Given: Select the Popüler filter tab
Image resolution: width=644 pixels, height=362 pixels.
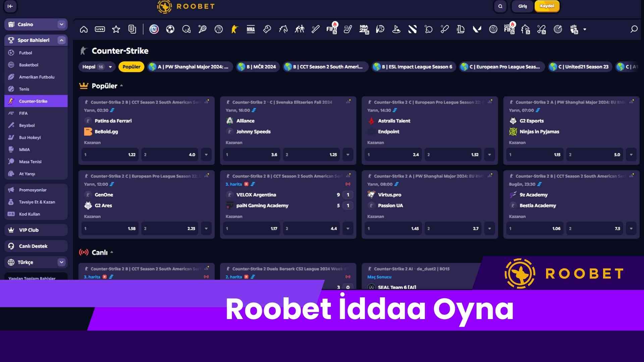Looking at the screenshot, I should pos(131,67).
